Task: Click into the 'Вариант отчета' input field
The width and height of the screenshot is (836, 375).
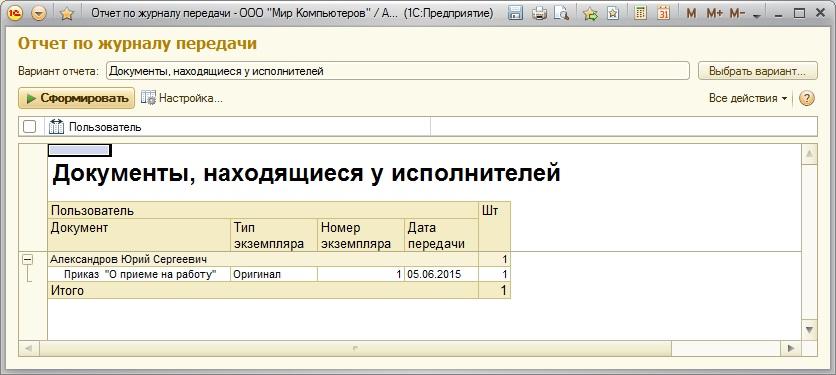Action: pyautogui.click(x=398, y=71)
